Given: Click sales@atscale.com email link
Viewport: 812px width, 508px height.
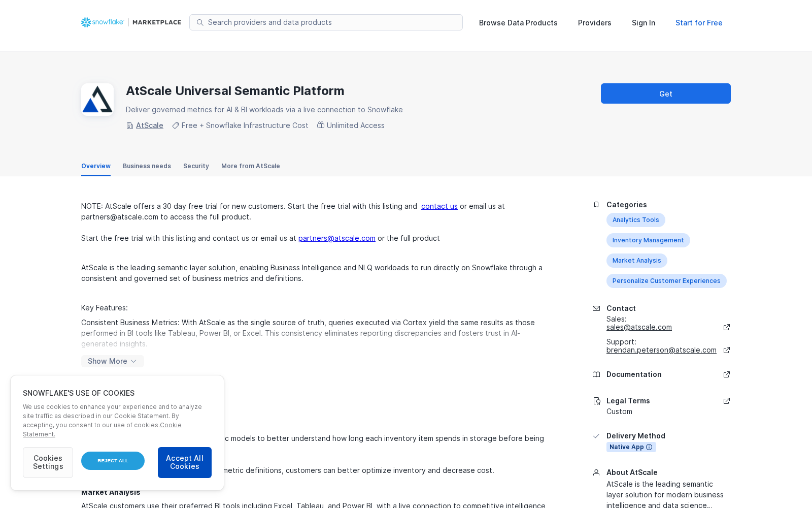Looking at the screenshot, I should [x=639, y=327].
